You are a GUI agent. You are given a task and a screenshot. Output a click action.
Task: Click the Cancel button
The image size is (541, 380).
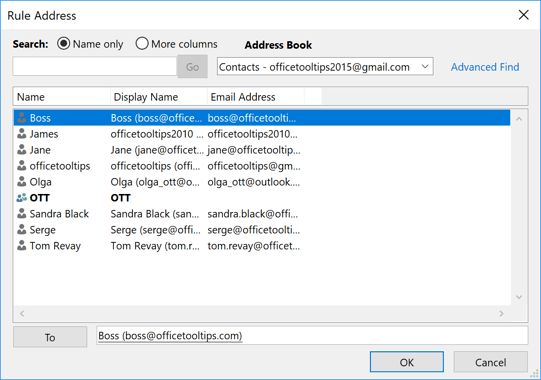(x=490, y=362)
